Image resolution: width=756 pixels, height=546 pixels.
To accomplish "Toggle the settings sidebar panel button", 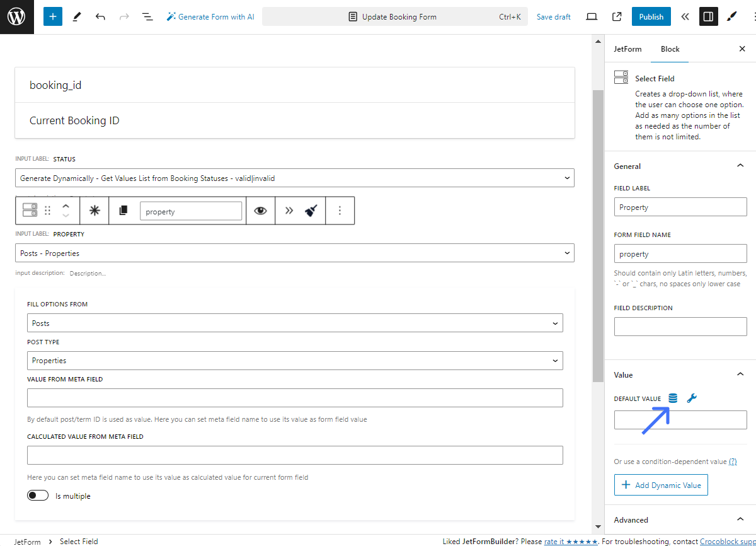I will (708, 17).
